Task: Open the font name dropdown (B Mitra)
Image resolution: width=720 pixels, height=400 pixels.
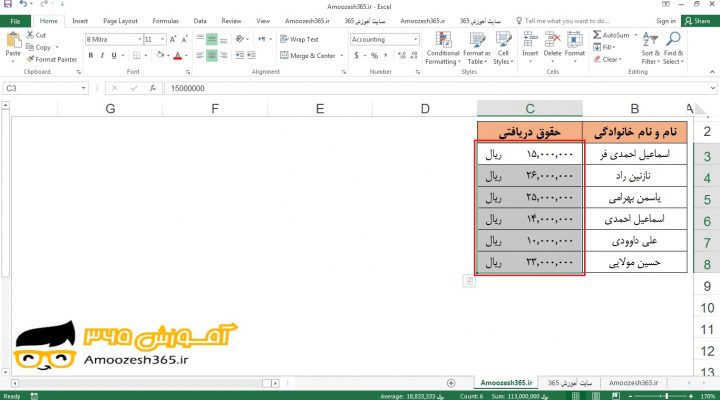Action: (x=140, y=39)
